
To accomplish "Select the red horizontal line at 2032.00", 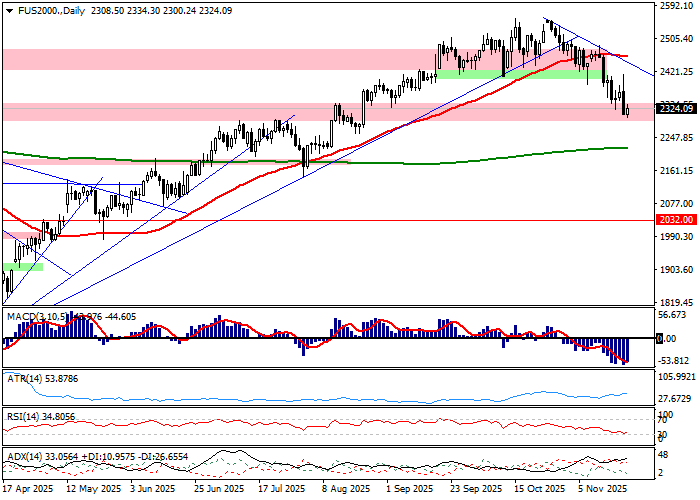I will pyautogui.click(x=400, y=219).
